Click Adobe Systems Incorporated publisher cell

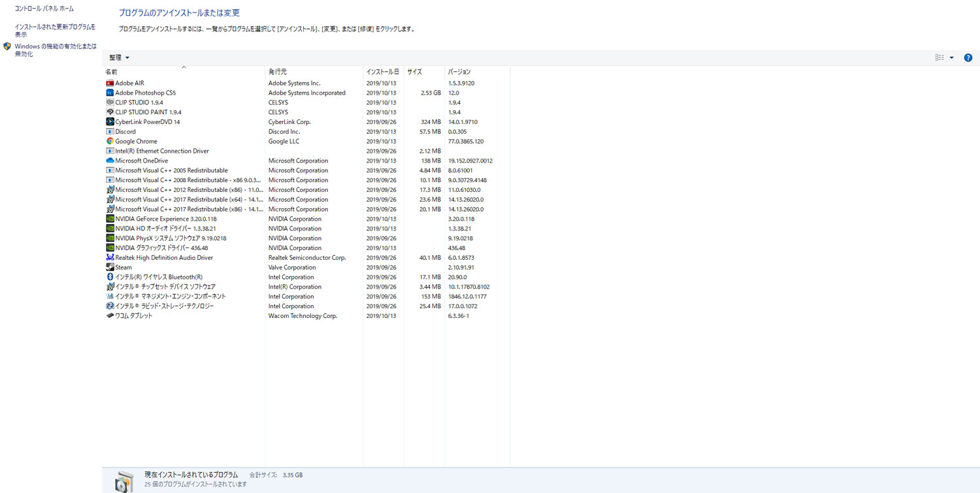coord(307,93)
